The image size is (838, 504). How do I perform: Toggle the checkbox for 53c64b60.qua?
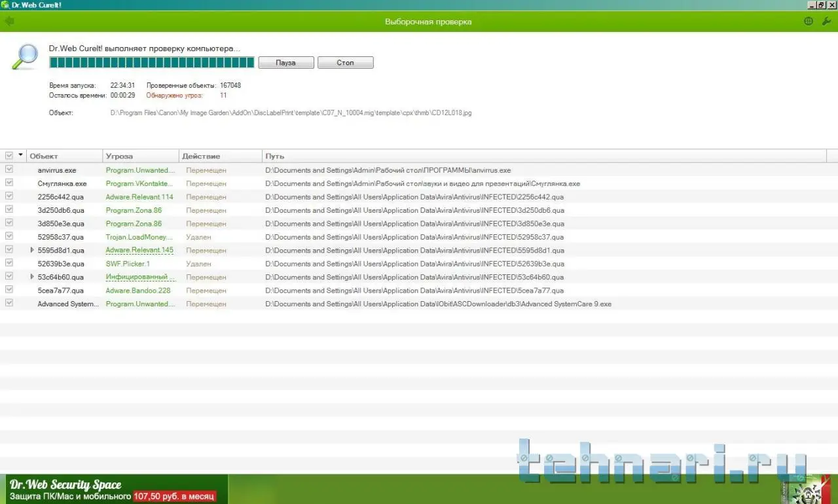9,276
